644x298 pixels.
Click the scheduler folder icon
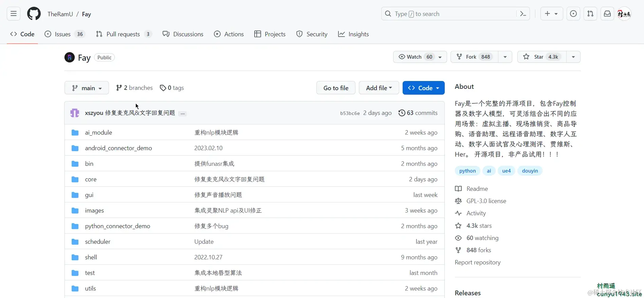(75, 242)
